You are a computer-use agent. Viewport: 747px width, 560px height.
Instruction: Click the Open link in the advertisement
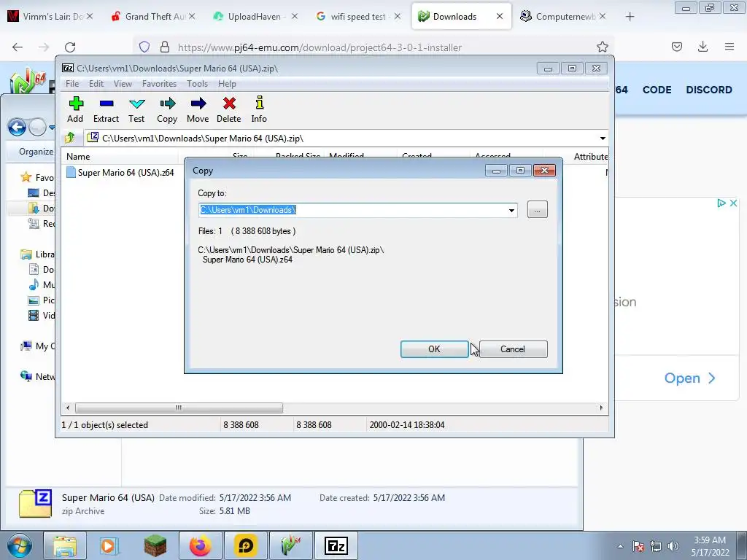tap(689, 378)
